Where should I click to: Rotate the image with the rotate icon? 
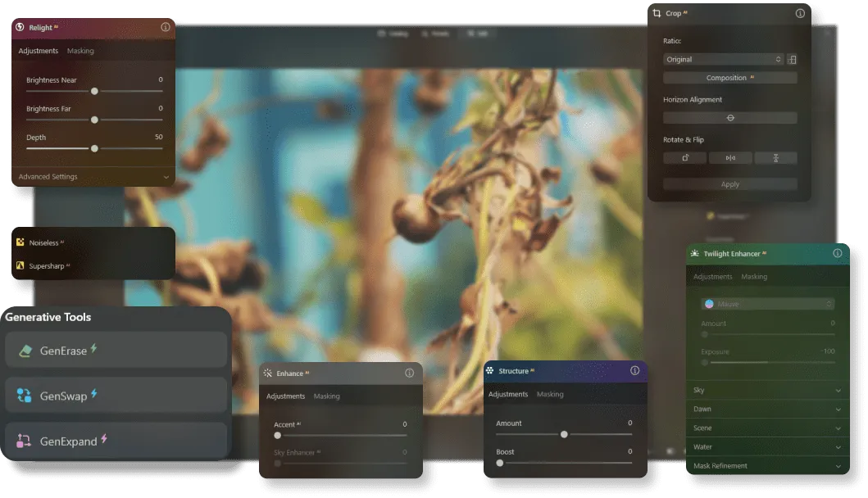(684, 158)
